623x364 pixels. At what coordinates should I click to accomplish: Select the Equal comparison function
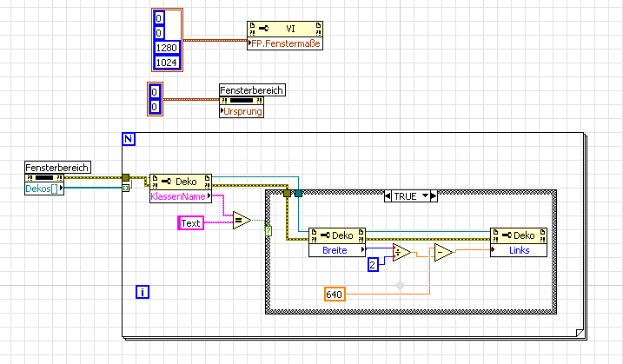pyautogui.click(x=241, y=220)
